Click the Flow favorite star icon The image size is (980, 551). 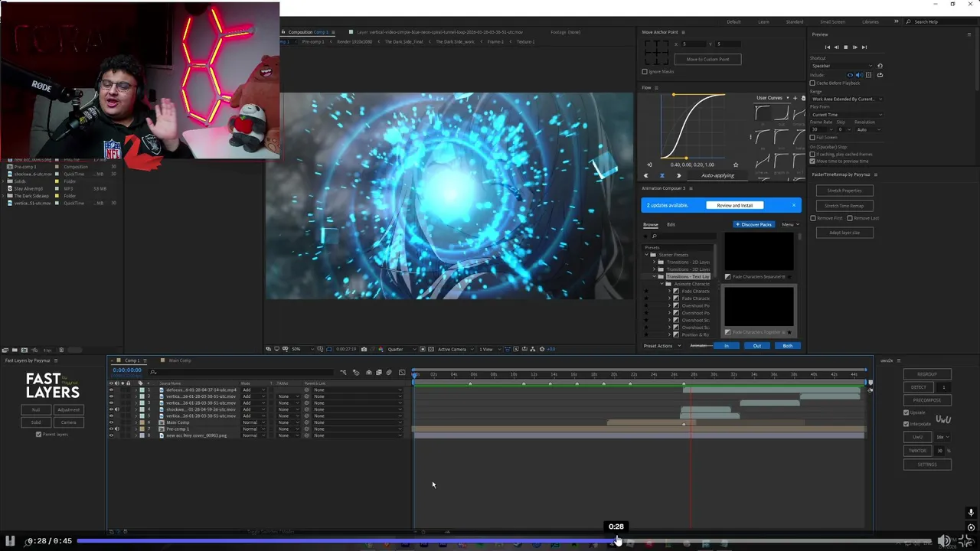click(x=736, y=165)
